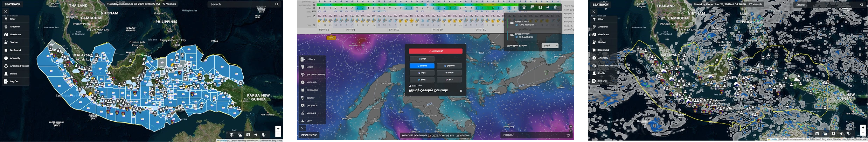Click the locate arrow icon in left map toolbar
This screenshot has width=868, height=142.
click(256, 135)
